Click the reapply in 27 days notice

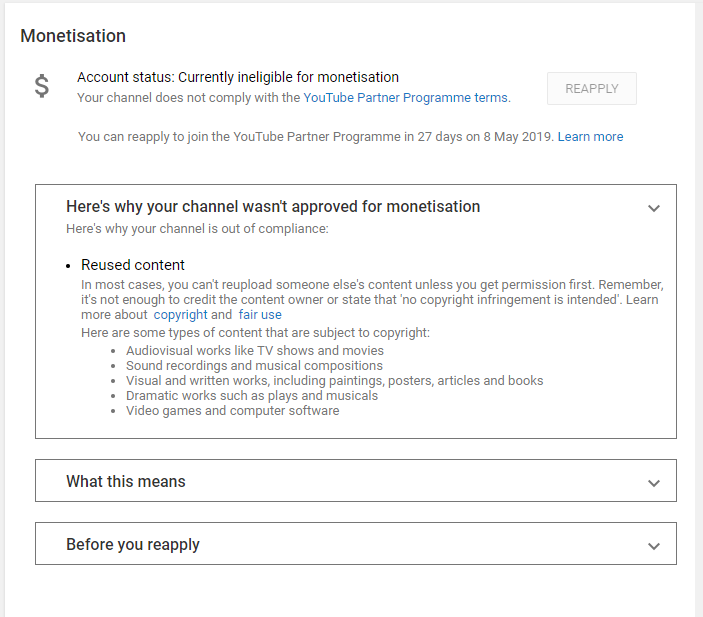(x=316, y=136)
